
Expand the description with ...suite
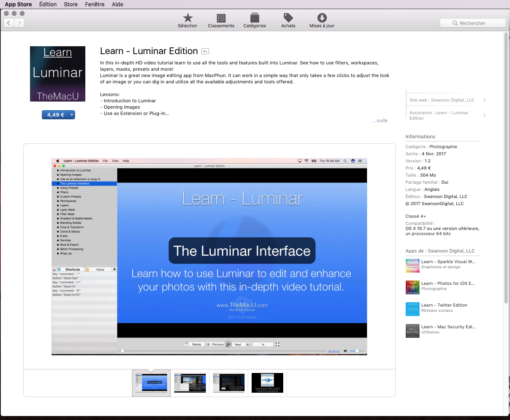pyautogui.click(x=380, y=121)
